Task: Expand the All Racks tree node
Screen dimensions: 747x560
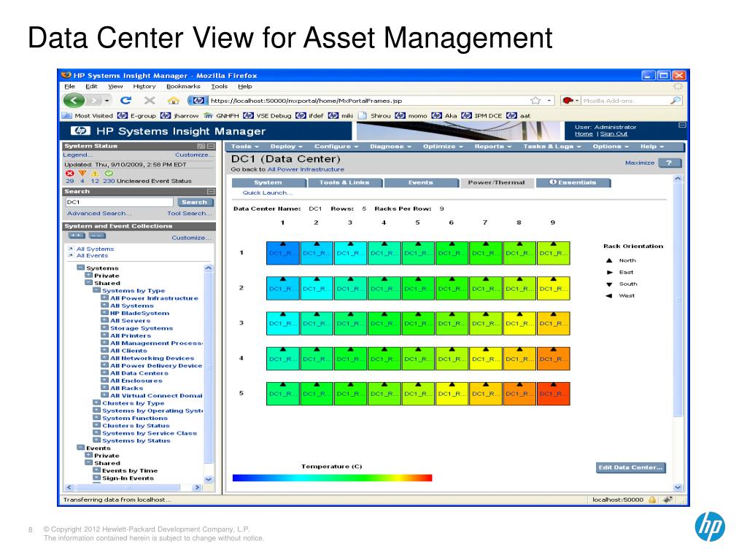Action: point(105,388)
